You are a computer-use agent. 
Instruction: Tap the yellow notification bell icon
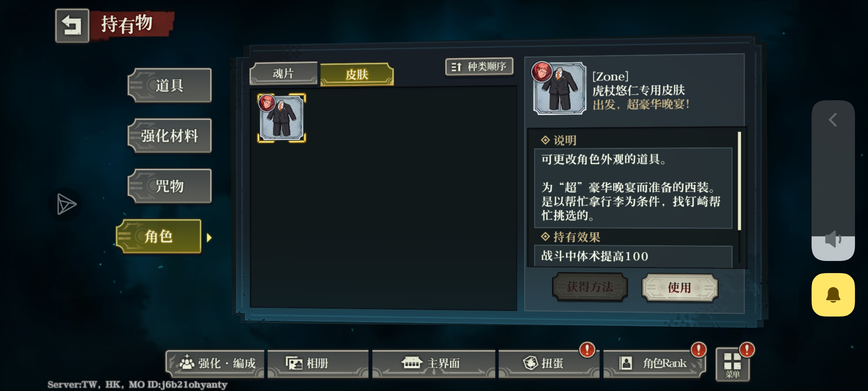(x=833, y=295)
